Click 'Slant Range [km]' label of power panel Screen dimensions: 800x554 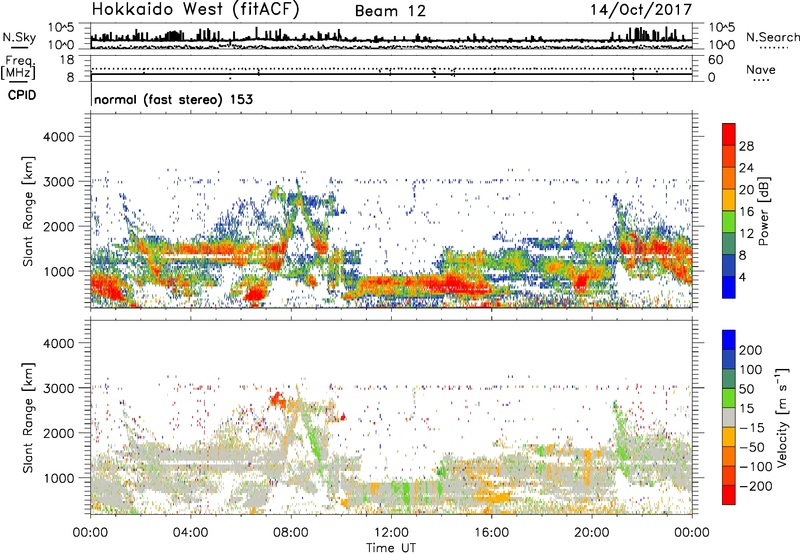coord(28,211)
